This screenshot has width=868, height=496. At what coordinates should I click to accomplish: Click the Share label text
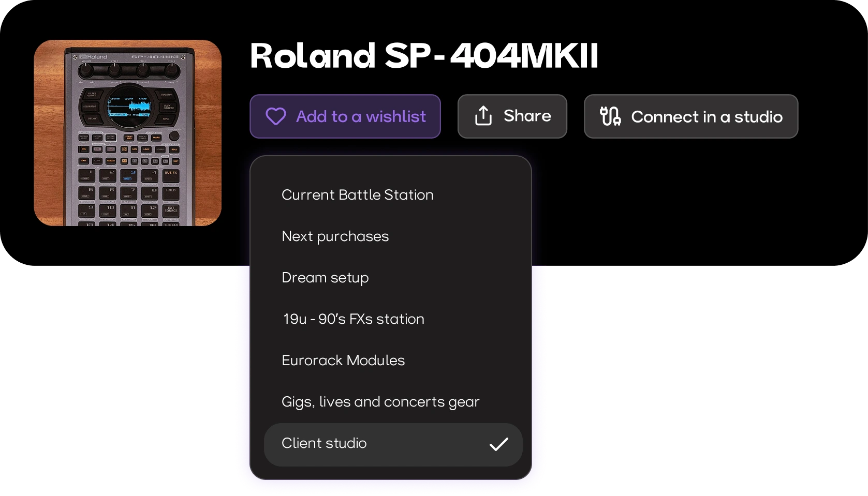pyautogui.click(x=527, y=115)
